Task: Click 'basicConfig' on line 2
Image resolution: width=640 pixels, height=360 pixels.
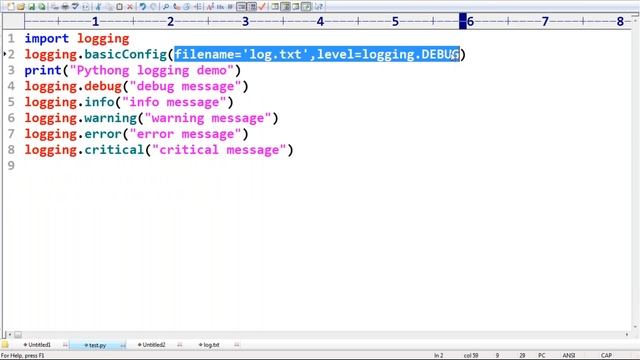Action: 125,54
